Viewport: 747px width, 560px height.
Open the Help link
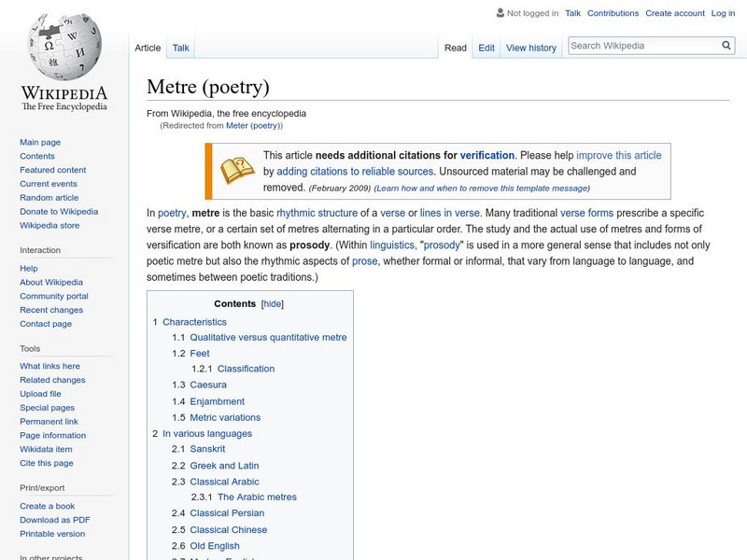pos(29,269)
